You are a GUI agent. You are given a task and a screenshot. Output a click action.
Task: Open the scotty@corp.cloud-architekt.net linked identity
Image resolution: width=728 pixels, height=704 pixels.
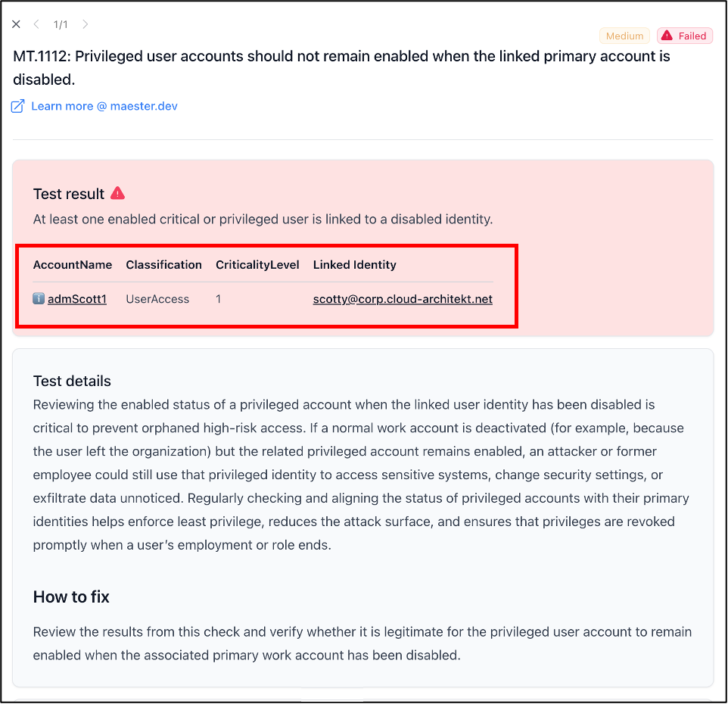pyautogui.click(x=403, y=299)
